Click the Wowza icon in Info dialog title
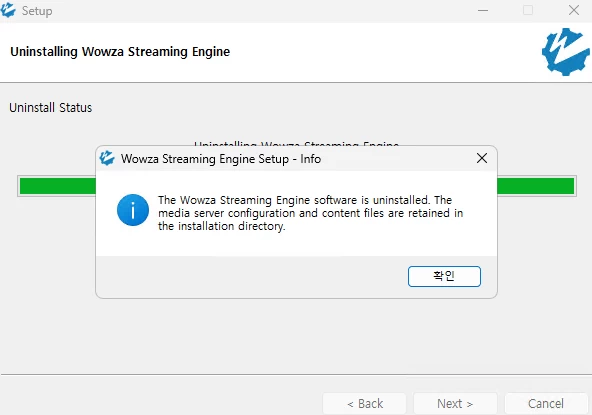592x415 pixels. click(107, 158)
